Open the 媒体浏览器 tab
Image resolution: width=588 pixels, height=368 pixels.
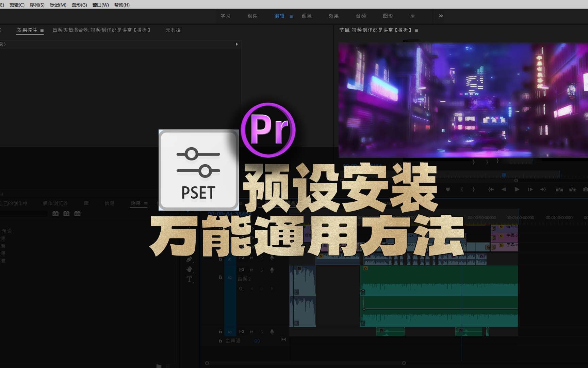pos(55,203)
